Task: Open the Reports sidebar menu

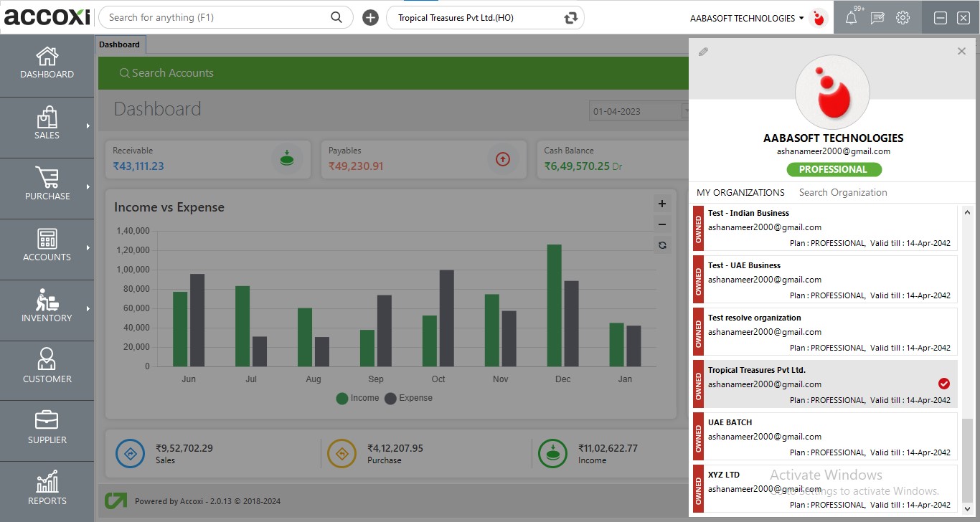Action: (x=47, y=489)
